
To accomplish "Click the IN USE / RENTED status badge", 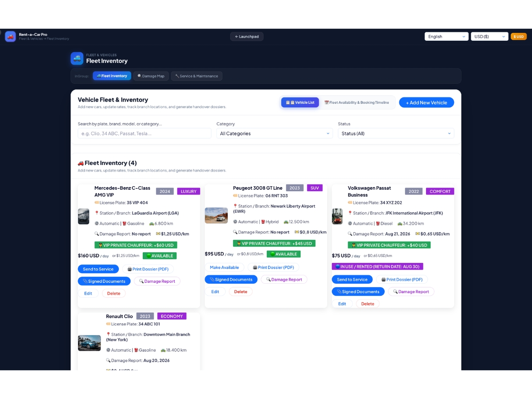I will 378,266.
